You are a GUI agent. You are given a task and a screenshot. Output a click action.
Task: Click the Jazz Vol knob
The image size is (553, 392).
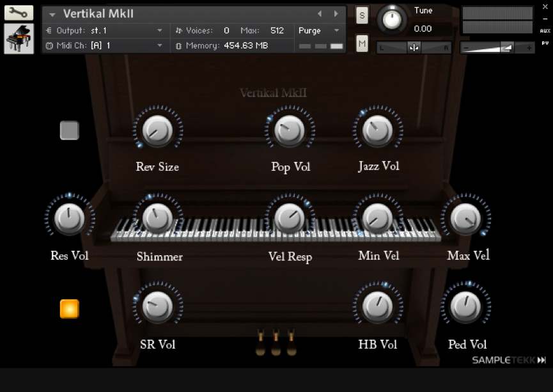pyautogui.click(x=378, y=130)
